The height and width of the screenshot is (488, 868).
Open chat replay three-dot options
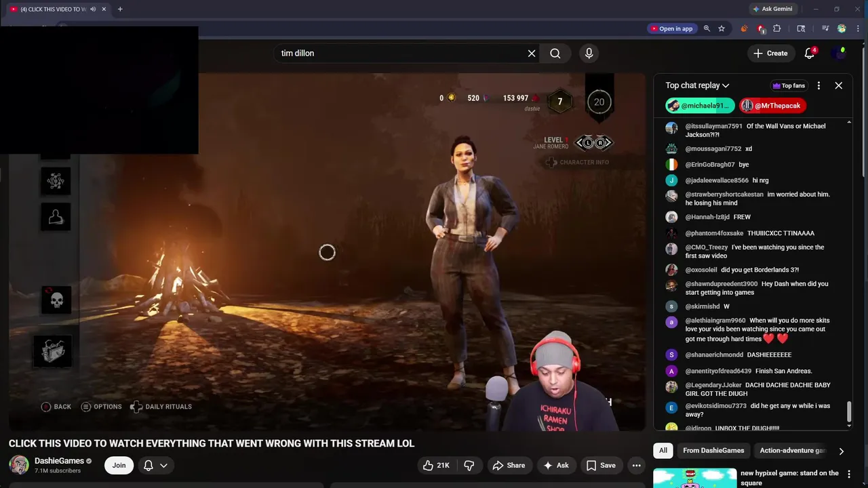point(818,85)
